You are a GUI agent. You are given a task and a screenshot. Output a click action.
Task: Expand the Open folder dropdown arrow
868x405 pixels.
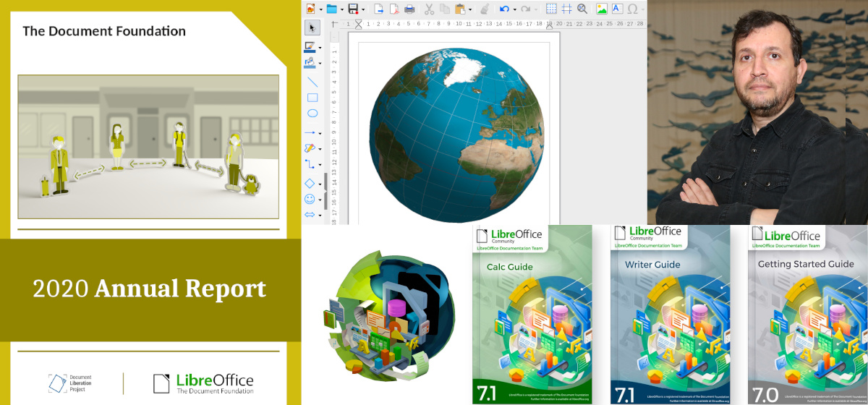click(x=342, y=9)
